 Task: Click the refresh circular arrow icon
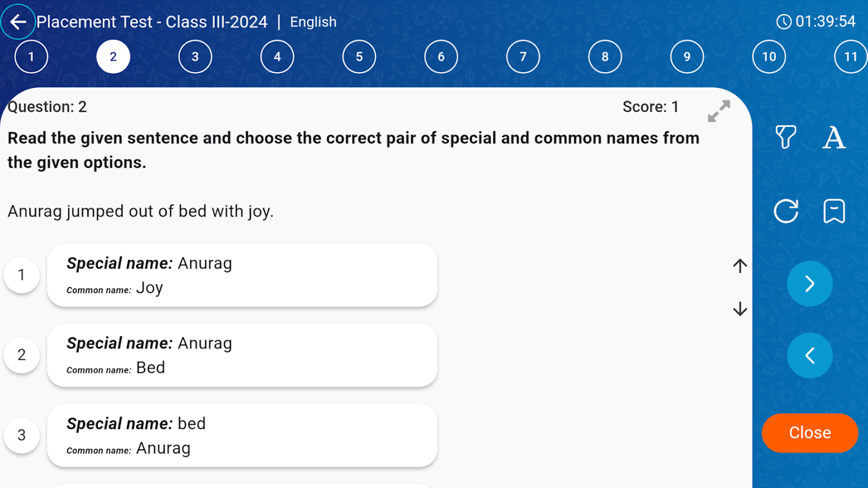tap(786, 211)
